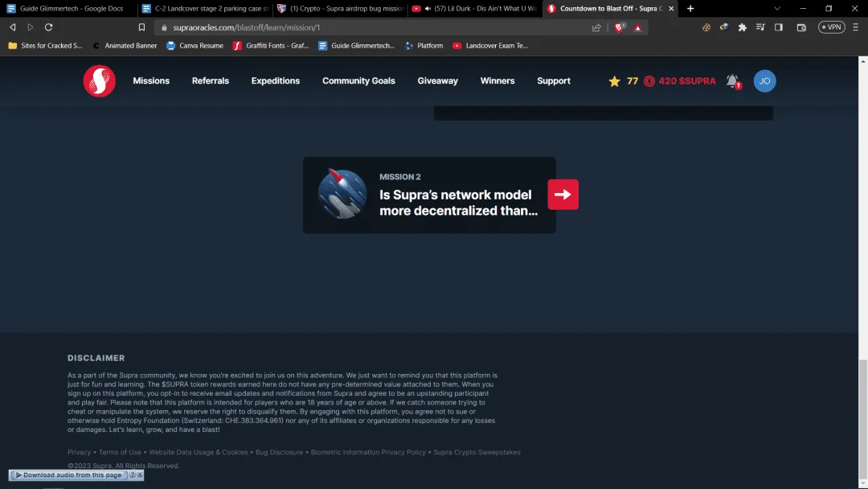
Task: Open the Expeditions nav item
Action: [x=275, y=81]
